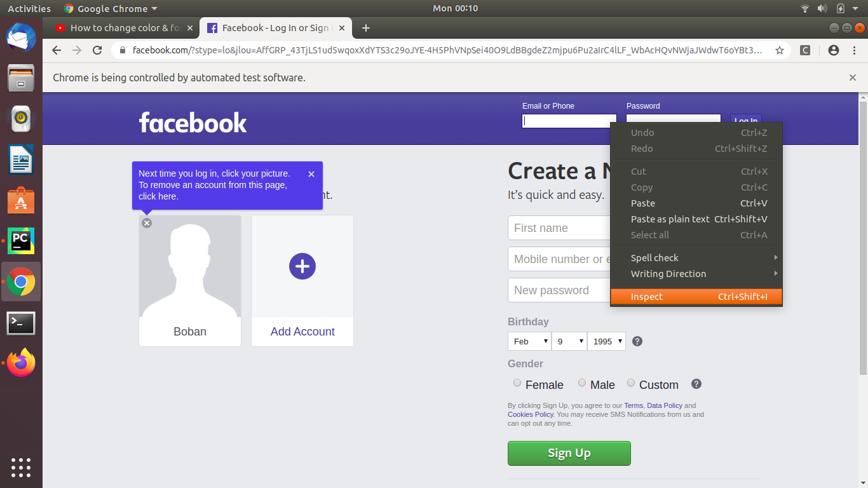Screen dimensions: 868x488
Task: Open the Google Chrome app menu
Action: coord(111,8)
